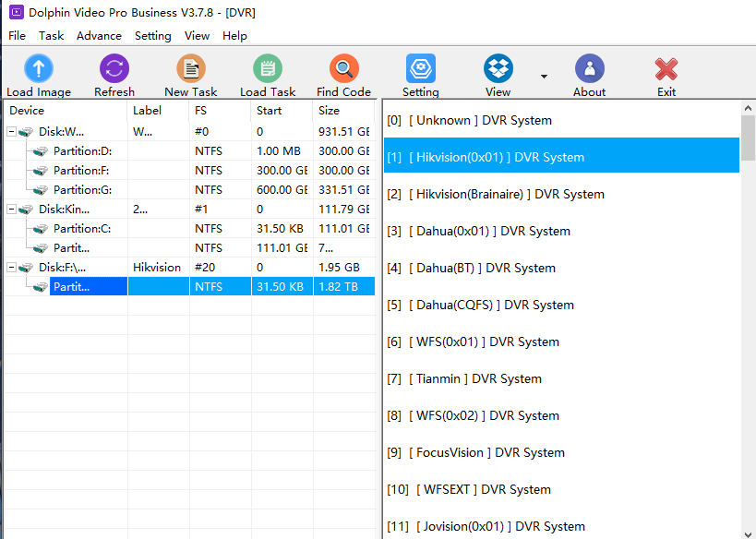Image resolution: width=756 pixels, height=539 pixels.
Task: Collapse the Disk:F:\... tree node
Action: (11, 267)
